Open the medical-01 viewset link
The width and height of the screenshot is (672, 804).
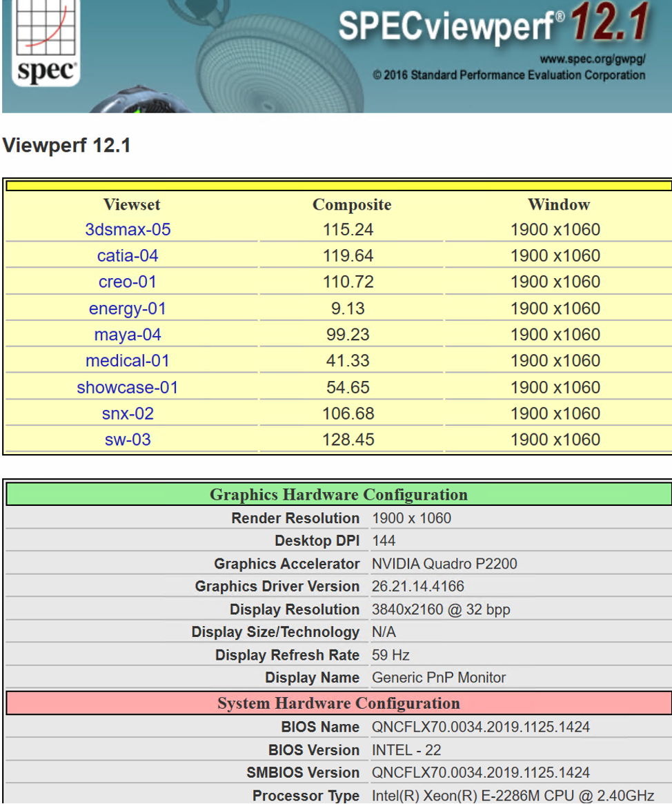(128, 361)
